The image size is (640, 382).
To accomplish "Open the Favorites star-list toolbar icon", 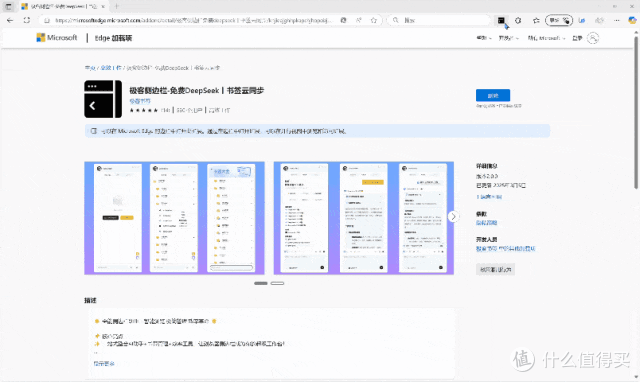I will 536,20.
